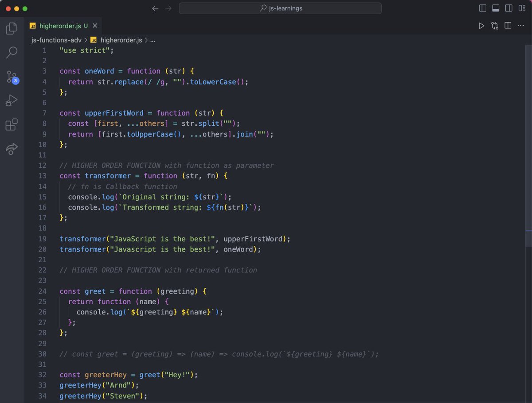Click the "Arnd" string on line 33
The height and width of the screenshot is (403, 532).
[118, 386]
